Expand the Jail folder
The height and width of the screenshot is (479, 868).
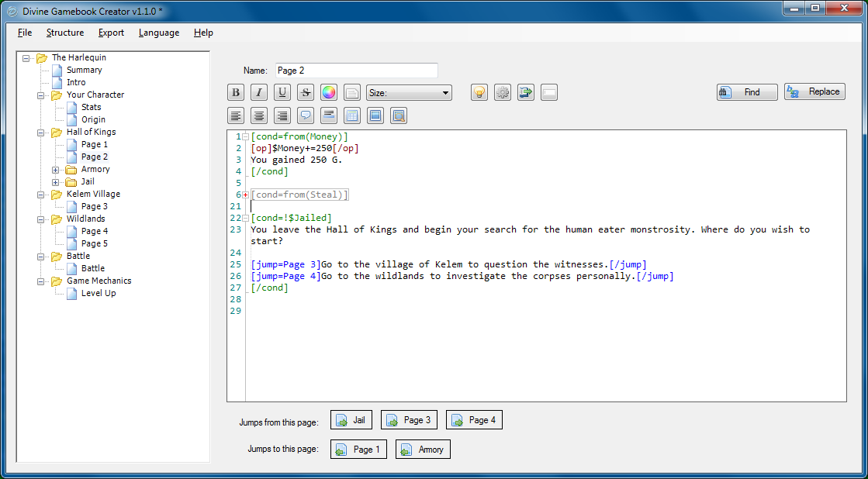55,182
